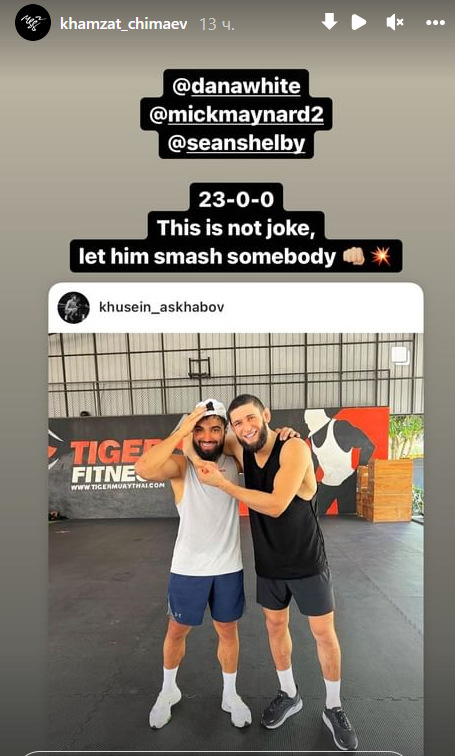Visit the khamzat_chimaev username link
455x756 pixels.
coord(123,24)
